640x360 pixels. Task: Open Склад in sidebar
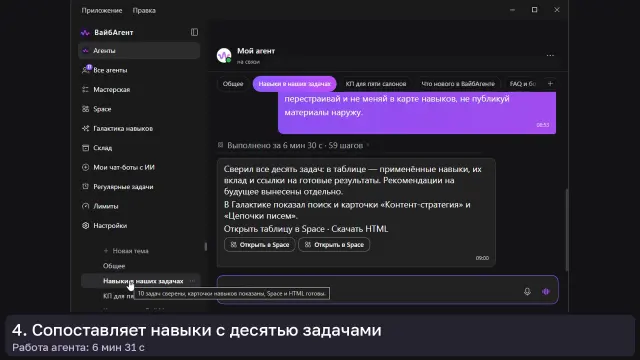[139, 148]
